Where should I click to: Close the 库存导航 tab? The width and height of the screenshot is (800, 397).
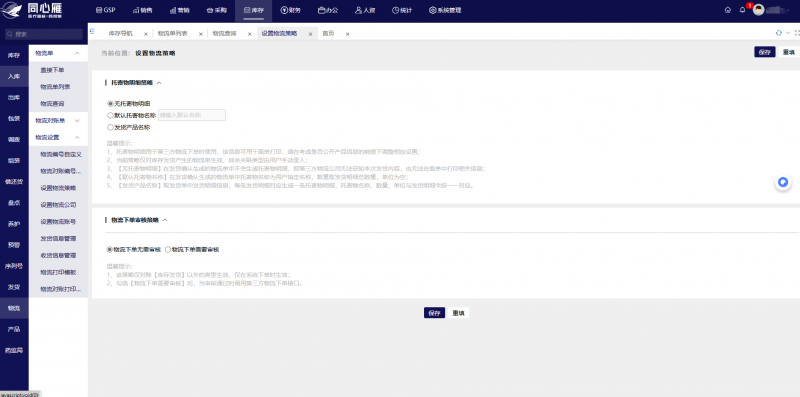(146, 34)
